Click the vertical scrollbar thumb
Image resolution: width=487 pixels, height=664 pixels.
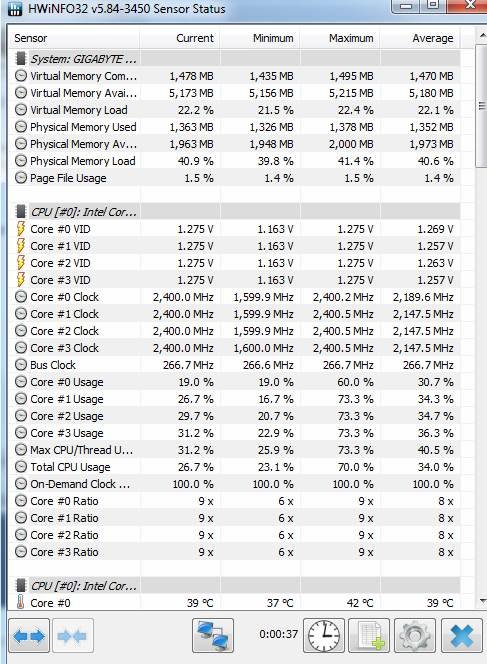click(x=481, y=106)
